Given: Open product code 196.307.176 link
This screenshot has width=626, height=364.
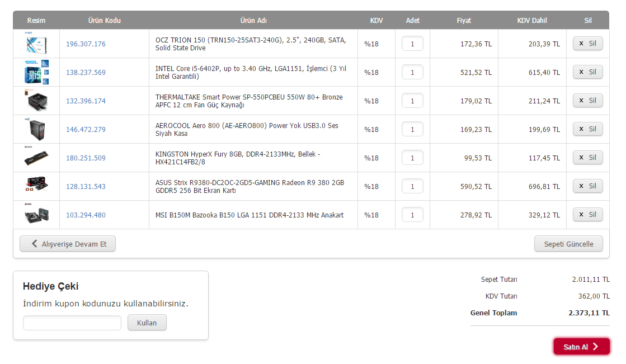Looking at the screenshot, I should (86, 44).
